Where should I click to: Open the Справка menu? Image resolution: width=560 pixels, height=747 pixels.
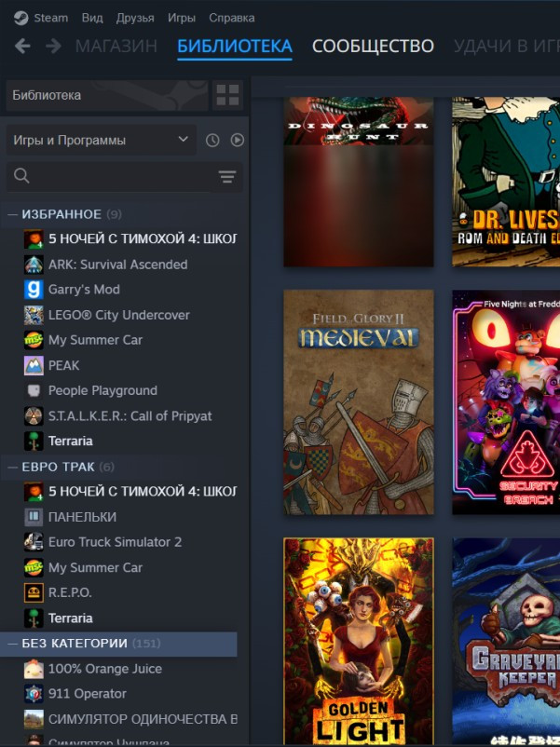point(232,18)
